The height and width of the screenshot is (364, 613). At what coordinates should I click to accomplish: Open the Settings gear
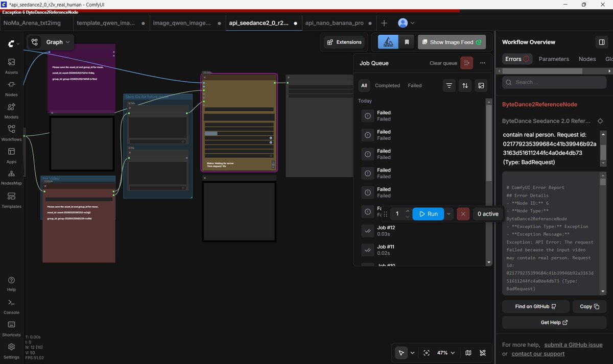click(11, 351)
